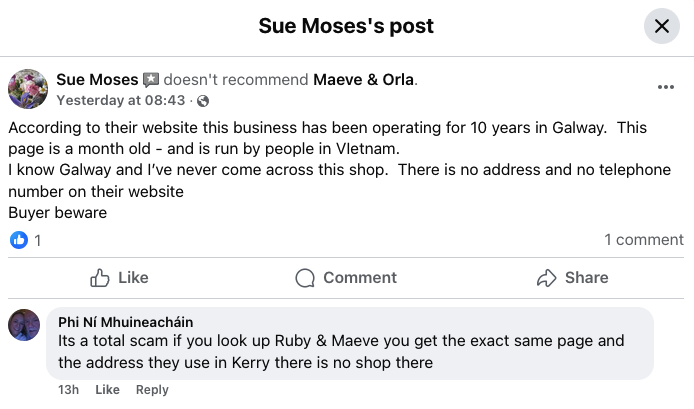Image resolution: width=694 pixels, height=409 pixels.
Task: Click the globe public-audience icon
Action: [x=203, y=101]
